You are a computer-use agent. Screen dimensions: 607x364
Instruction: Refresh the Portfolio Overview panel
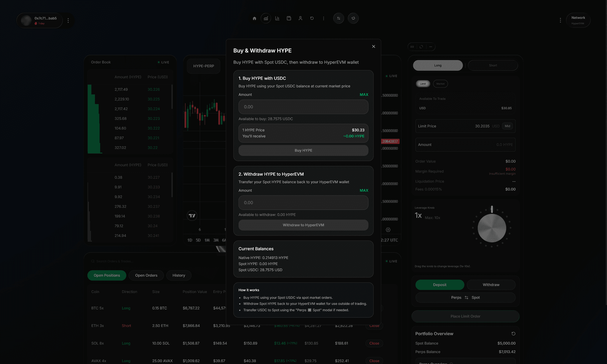[x=514, y=333]
